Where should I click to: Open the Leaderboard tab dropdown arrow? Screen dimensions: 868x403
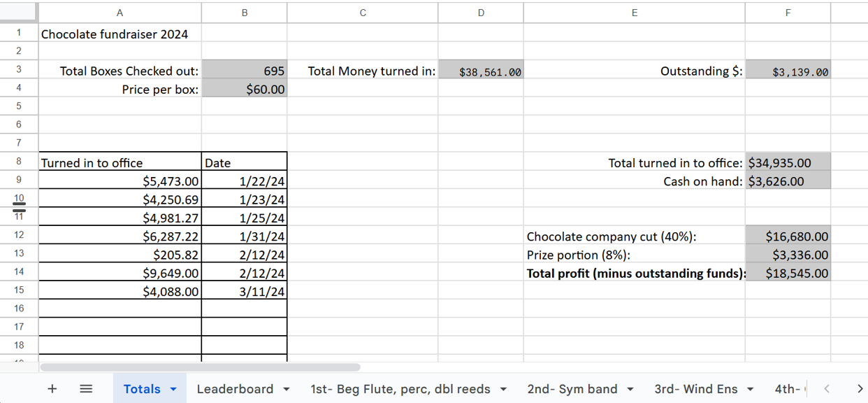pos(286,388)
